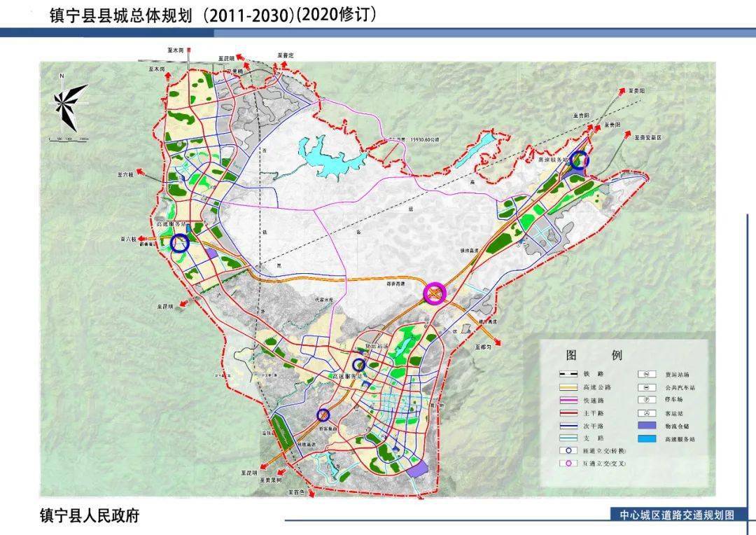This screenshot has width=756, height=535.
Task: Click the pink interchange circle symbol in legend
Action: coord(568,463)
